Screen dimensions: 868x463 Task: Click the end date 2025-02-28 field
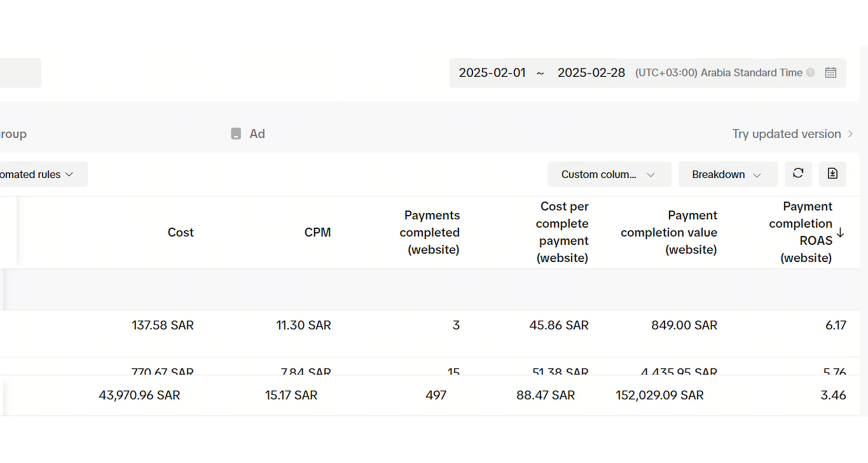591,73
